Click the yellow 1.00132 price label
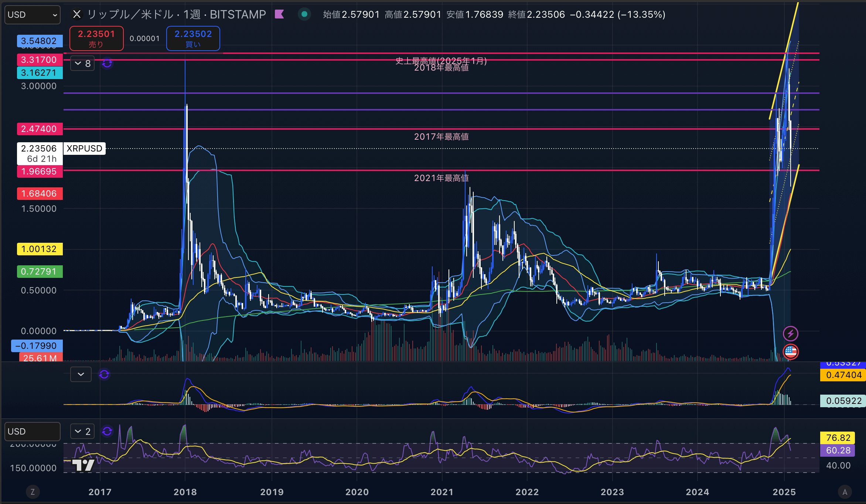Screen dimensions: 866x504 coord(40,249)
